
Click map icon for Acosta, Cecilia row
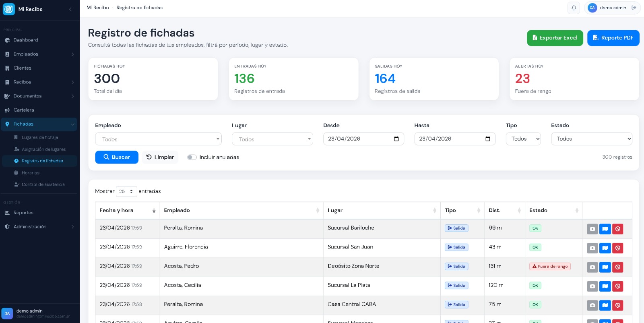pos(605,286)
